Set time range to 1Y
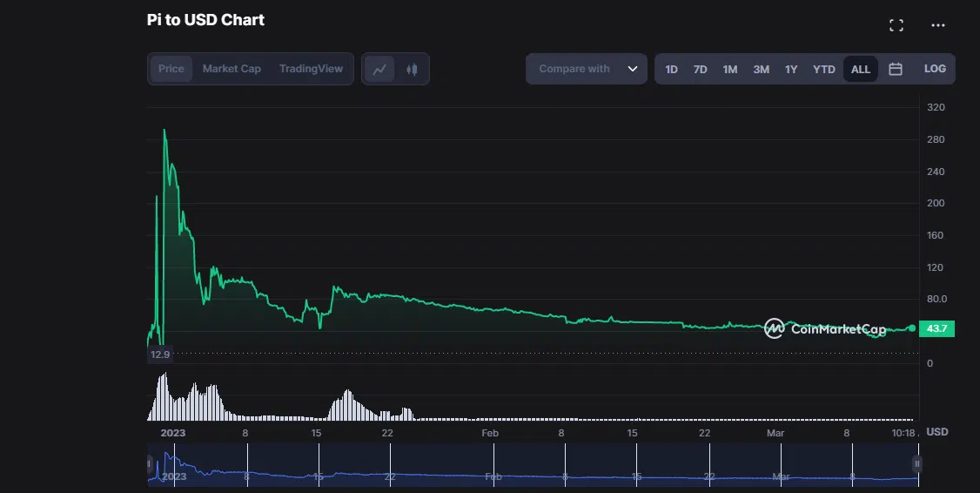Viewport: 980px width, 493px height. click(791, 70)
